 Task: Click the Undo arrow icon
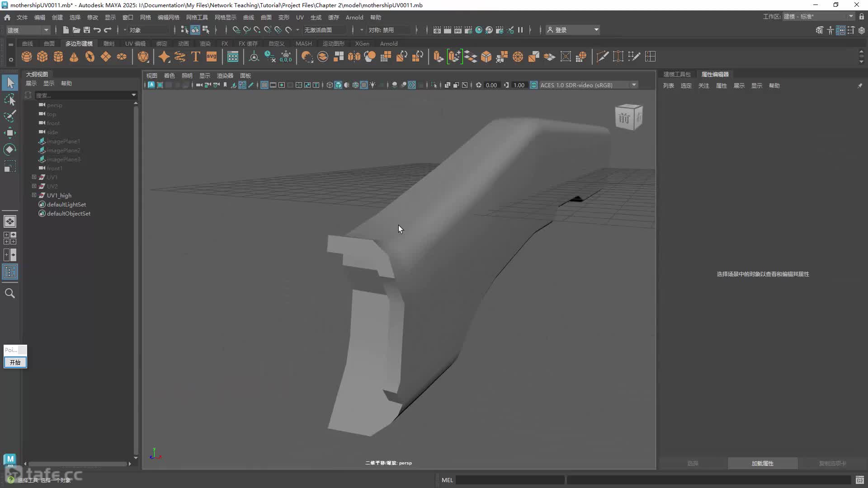click(97, 30)
